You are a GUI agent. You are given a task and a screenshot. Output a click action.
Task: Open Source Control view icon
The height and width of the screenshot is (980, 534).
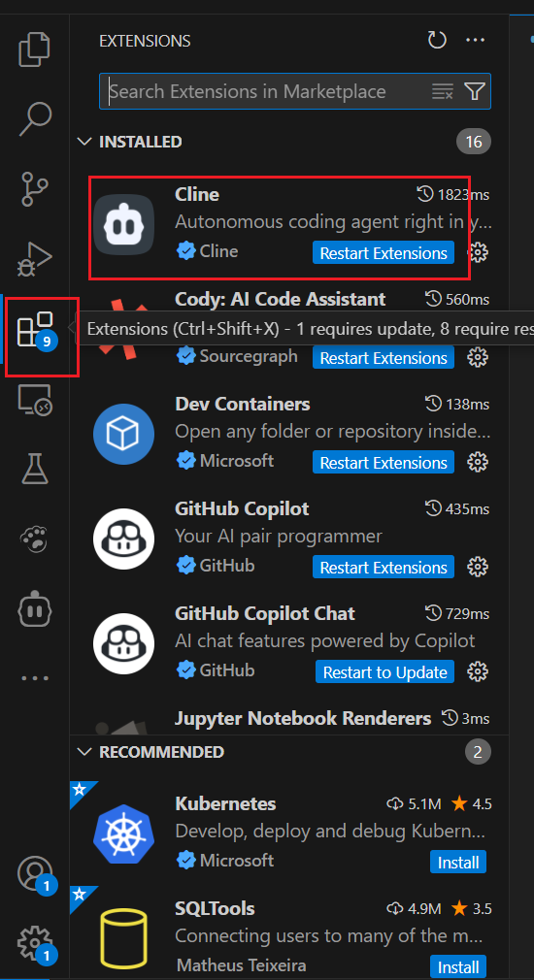(x=34, y=189)
